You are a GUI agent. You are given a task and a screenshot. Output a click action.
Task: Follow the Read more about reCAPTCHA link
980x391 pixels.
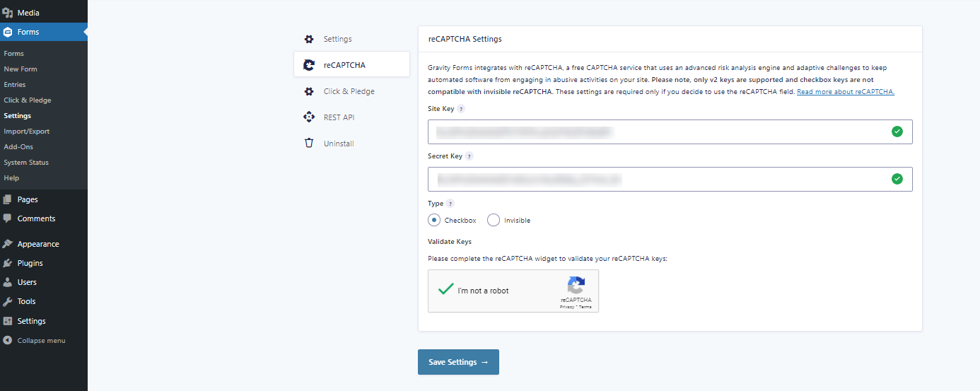click(x=846, y=92)
